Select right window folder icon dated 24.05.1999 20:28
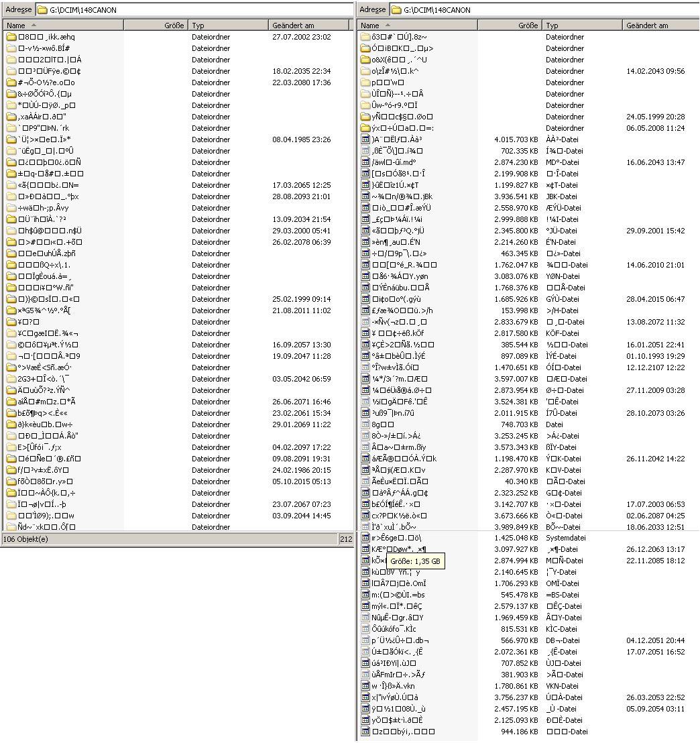700x743 pixels. (x=365, y=117)
